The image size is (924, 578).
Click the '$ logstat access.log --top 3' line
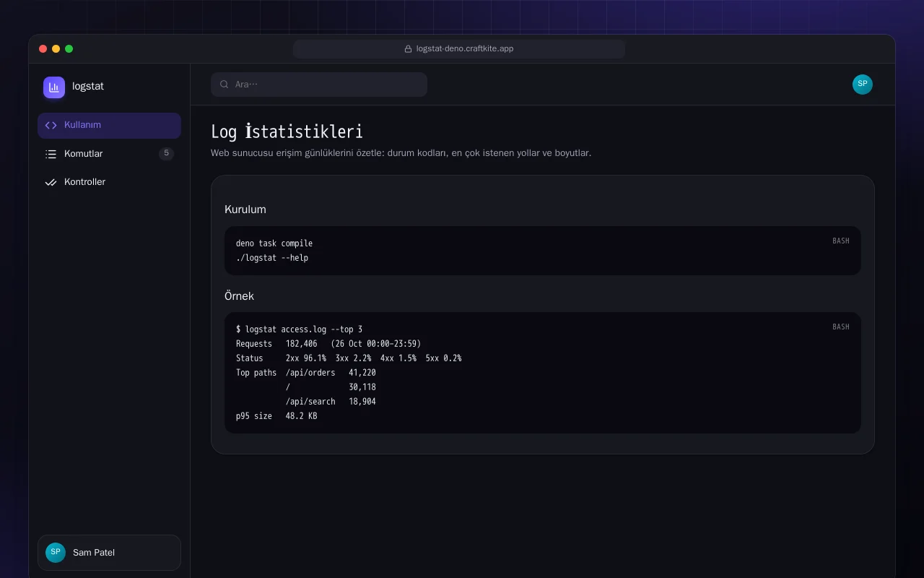click(299, 329)
